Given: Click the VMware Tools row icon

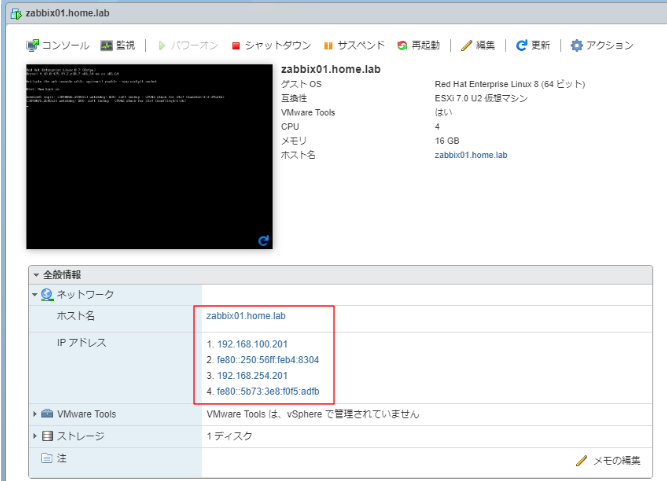Looking at the screenshot, I should tap(47, 414).
